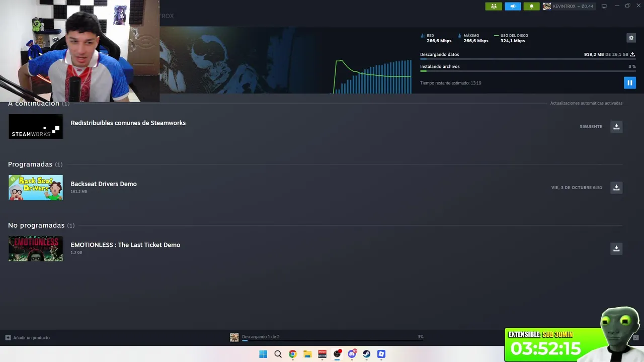Image resolution: width=644 pixels, height=362 pixels.
Task: Click the USO DEL DISCO legend
Action: coord(511,38)
